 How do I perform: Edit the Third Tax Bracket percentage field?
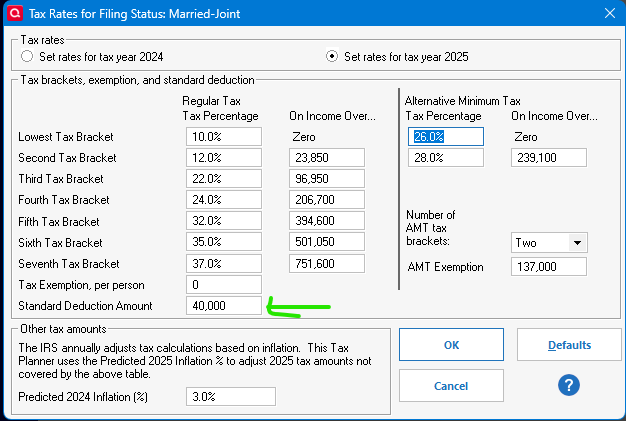click(224, 179)
